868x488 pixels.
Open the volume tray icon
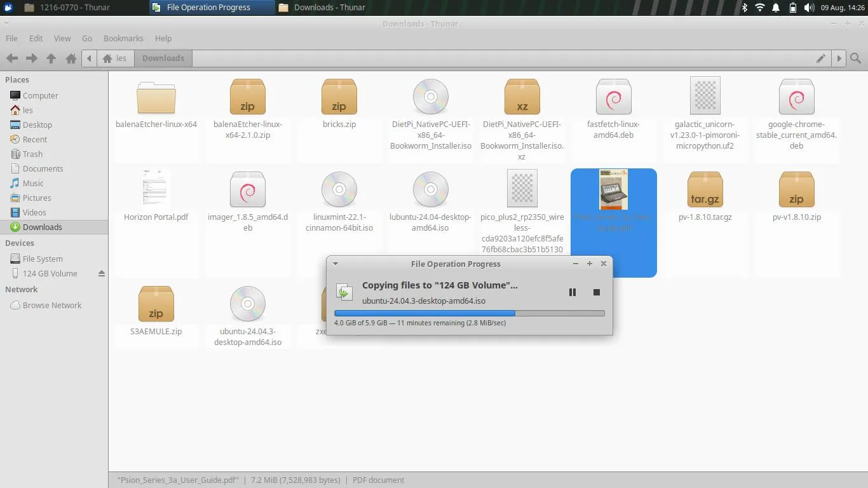pyautogui.click(x=809, y=8)
